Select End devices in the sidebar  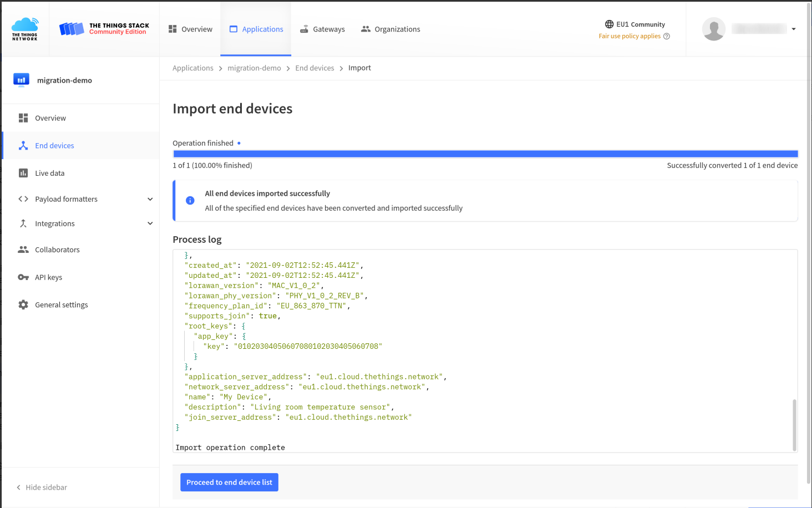[81, 145]
